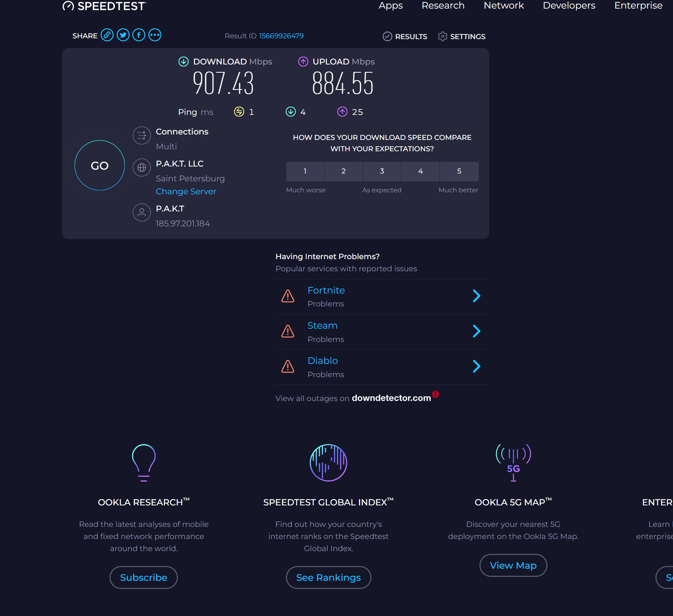
Task: Rate download speed as 5 Much better
Action: (459, 171)
